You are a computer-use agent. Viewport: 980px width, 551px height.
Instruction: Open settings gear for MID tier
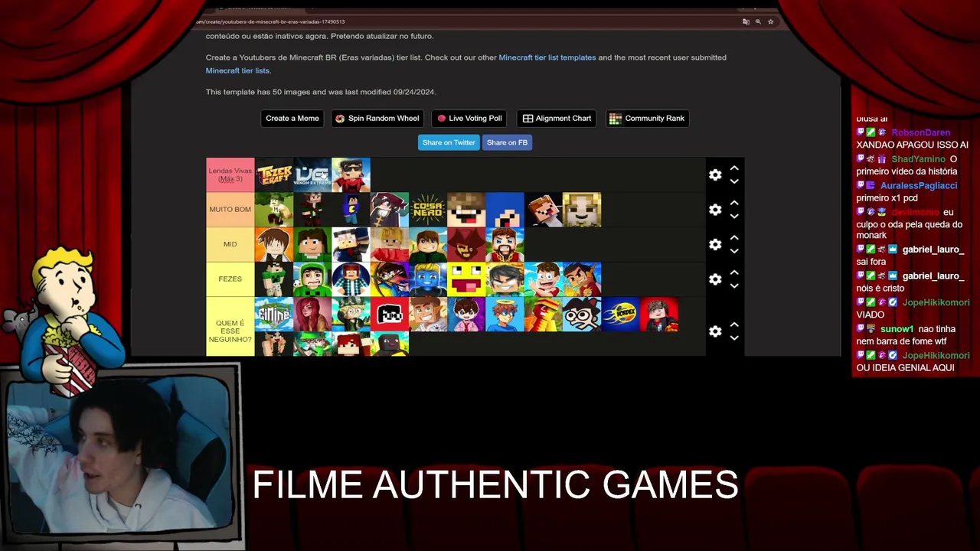[715, 244]
